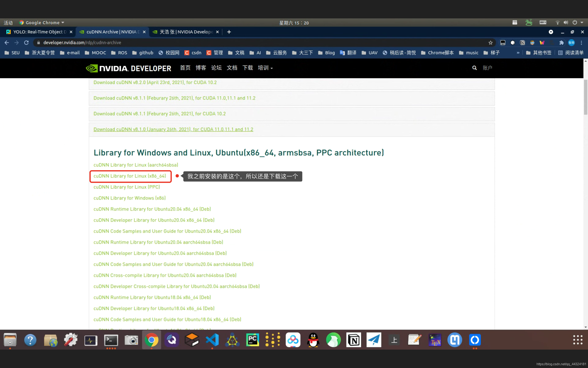
Task: Click cuDNN Code Samples for Ubuntu20.04 x86_64 (Deb)
Action: point(167,231)
